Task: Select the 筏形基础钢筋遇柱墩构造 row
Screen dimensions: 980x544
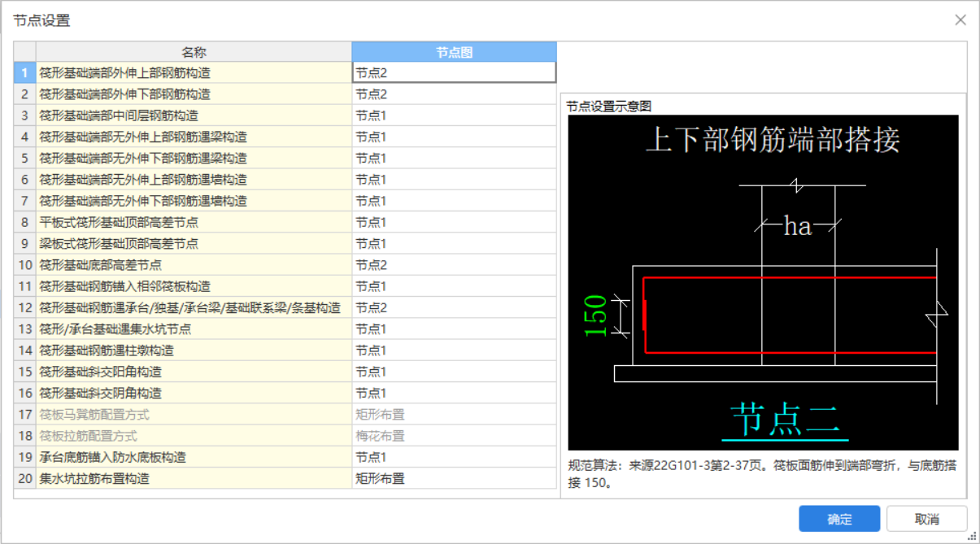Action: pos(194,350)
